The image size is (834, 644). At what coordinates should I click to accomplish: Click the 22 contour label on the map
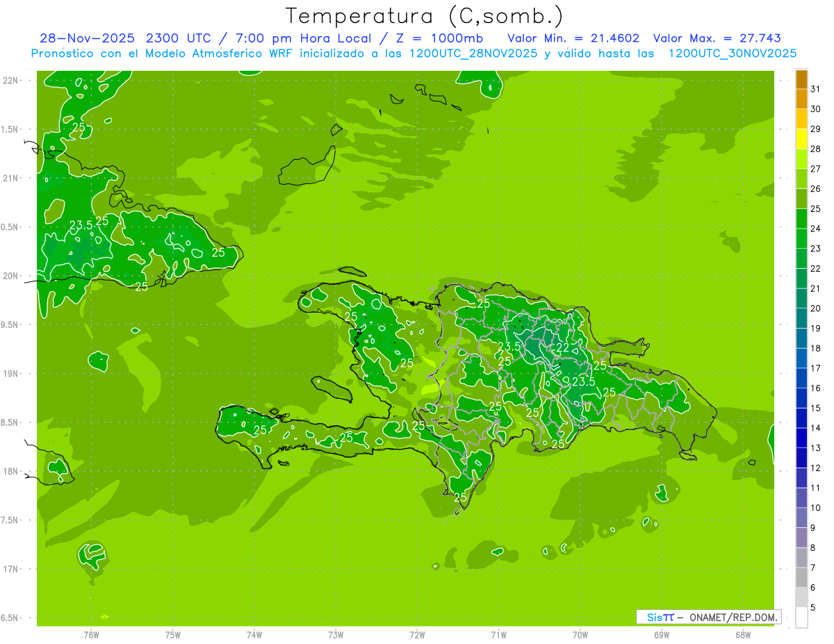[x=563, y=347]
